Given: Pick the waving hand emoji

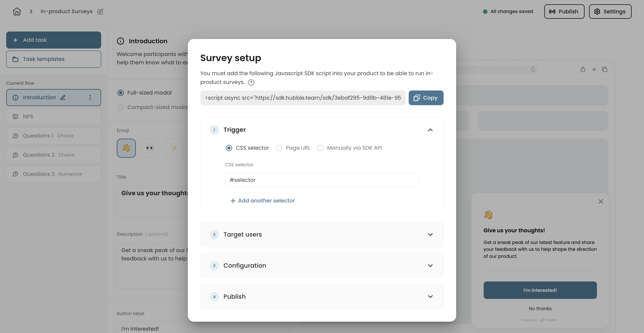Looking at the screenshot, I should 126,148.
